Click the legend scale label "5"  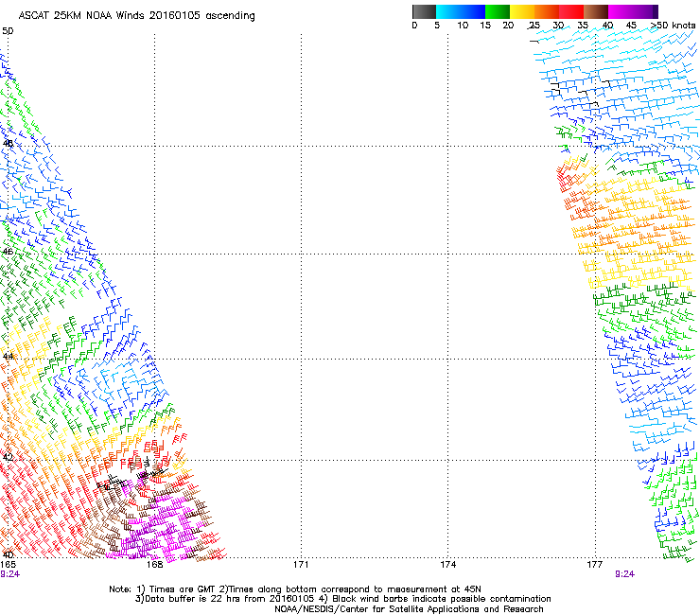tap(437, 26)
